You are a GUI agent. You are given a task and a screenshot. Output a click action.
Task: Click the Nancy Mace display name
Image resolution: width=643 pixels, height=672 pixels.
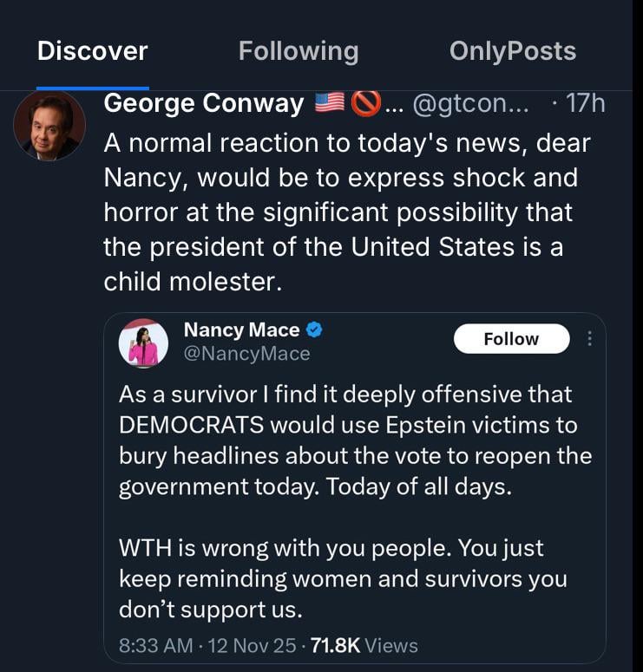pyautogui.click(x=241, y=330)
